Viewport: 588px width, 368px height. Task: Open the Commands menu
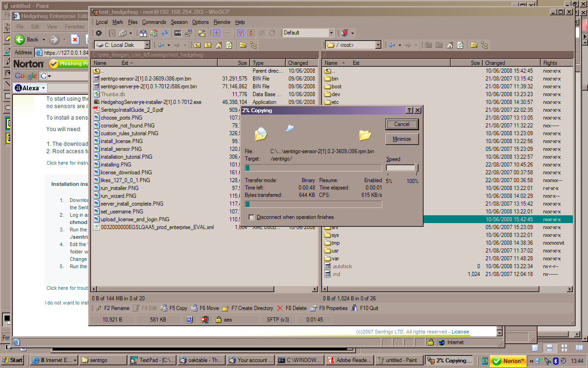[154, 22]
